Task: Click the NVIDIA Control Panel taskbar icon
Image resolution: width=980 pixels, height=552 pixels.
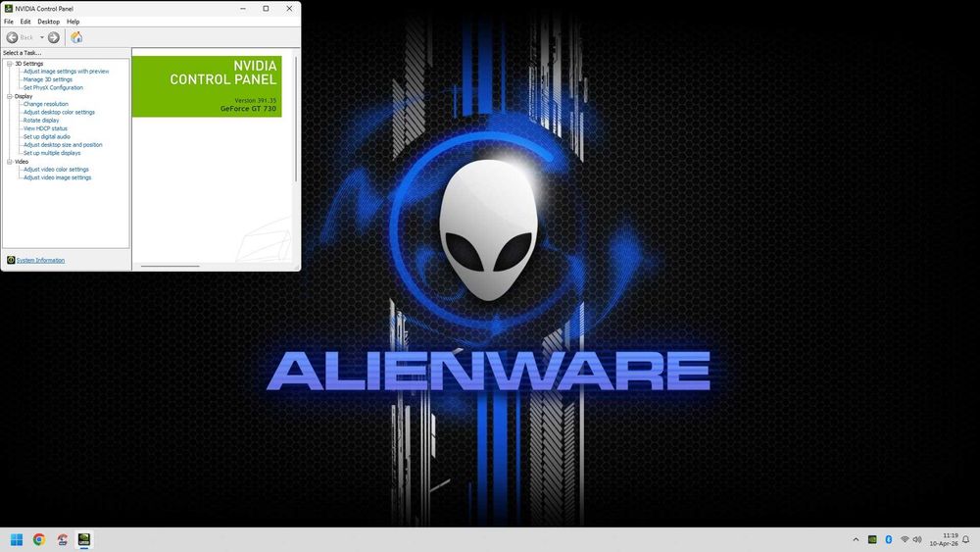Action: coord(83,539)
